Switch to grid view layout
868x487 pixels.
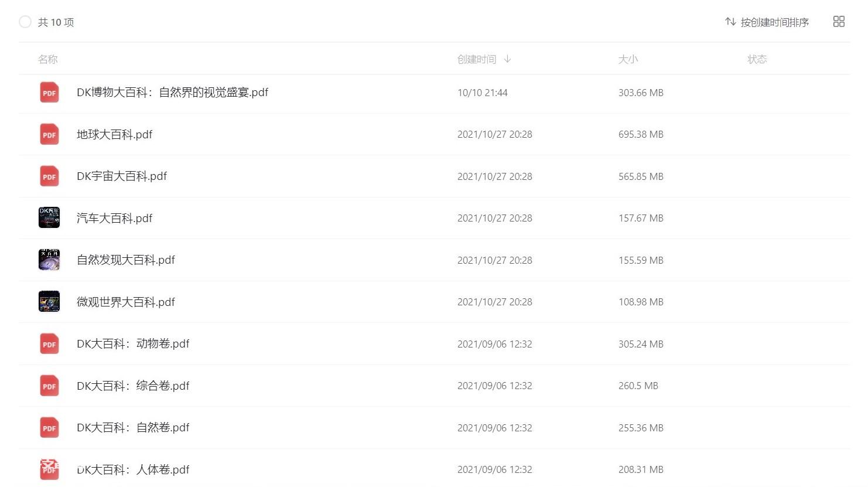(x=839, y=22)
